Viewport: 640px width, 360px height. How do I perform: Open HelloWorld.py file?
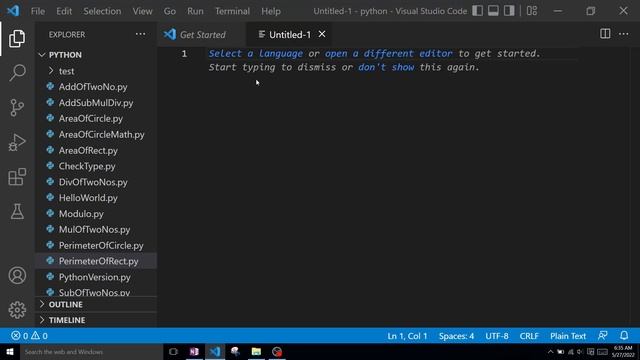point(96,198)
